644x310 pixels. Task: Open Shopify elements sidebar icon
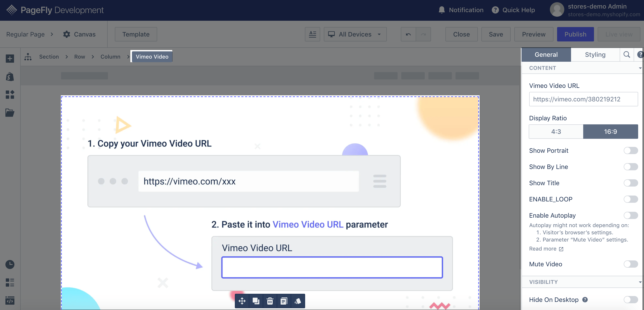pos(10,77)
